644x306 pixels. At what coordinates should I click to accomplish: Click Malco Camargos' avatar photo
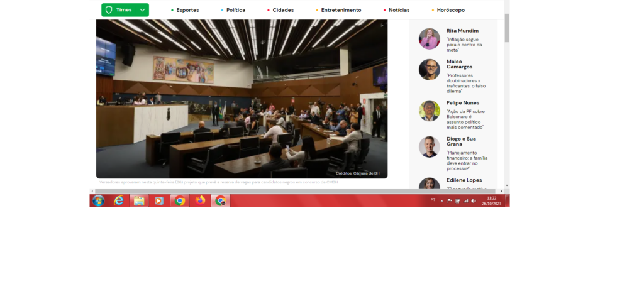point(429,69)
